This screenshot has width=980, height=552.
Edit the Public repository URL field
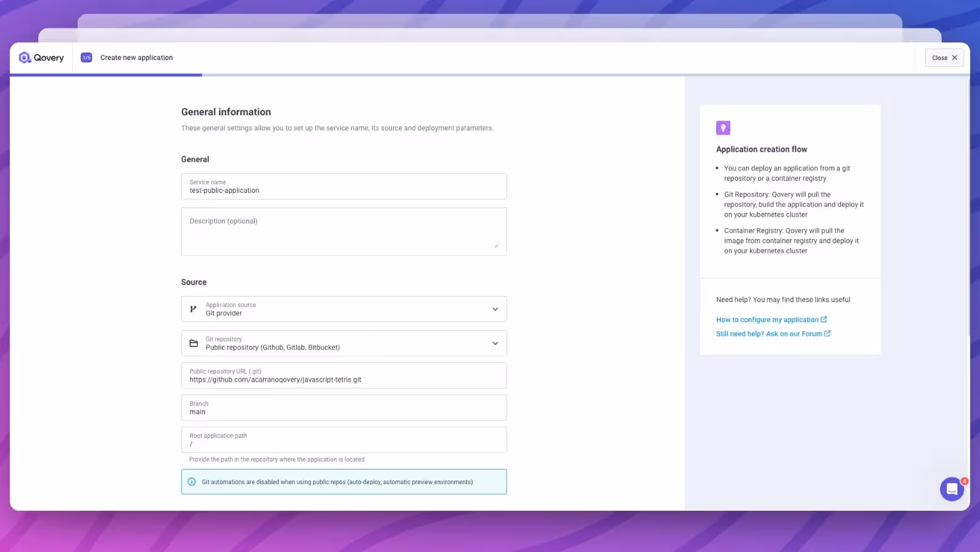344,375
